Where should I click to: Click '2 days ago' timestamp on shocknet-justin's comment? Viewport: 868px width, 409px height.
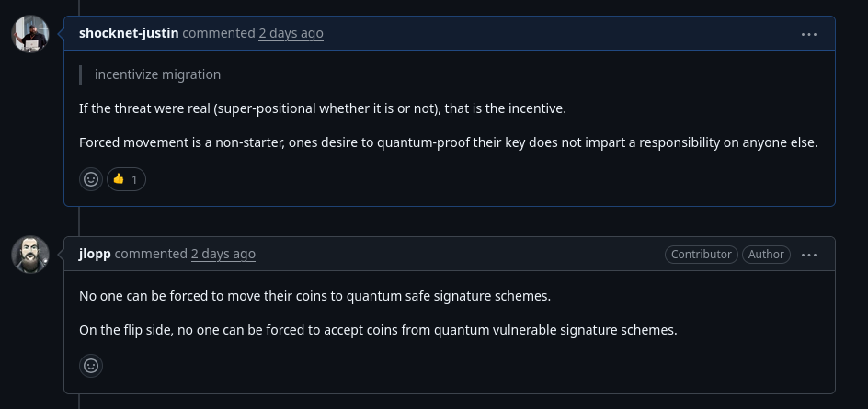(291, 33)
